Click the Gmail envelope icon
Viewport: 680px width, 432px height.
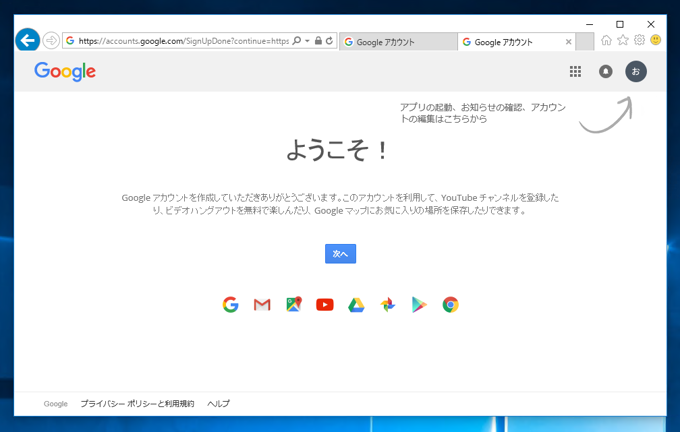(262, 305)
